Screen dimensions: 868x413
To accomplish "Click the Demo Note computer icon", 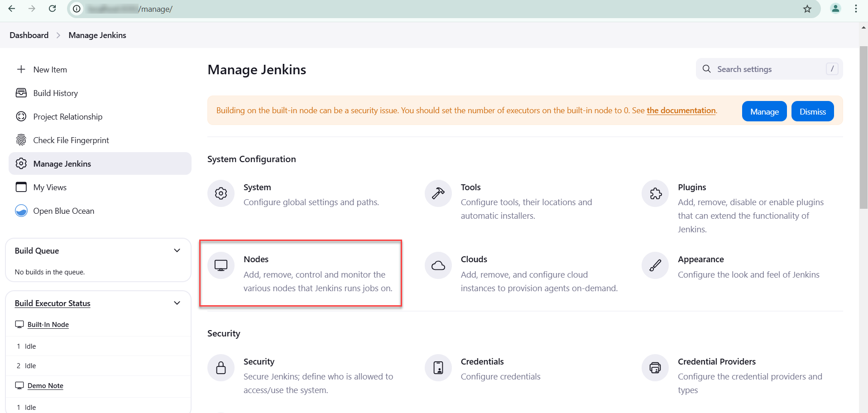I will (x=19, y=385).
